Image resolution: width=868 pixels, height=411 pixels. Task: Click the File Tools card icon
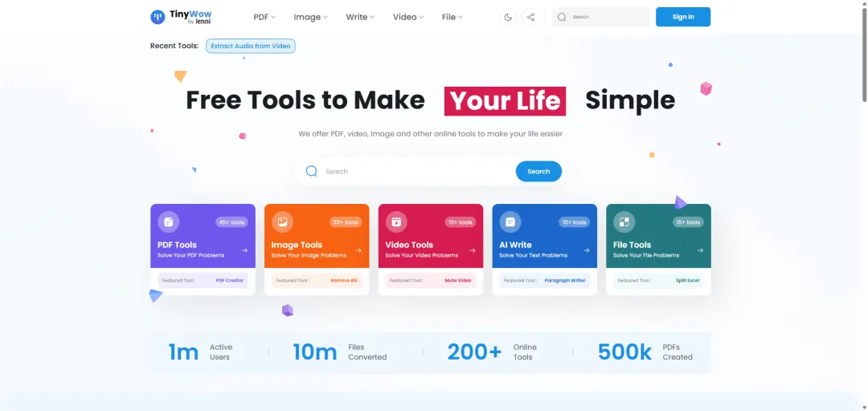tap(624, 222)
